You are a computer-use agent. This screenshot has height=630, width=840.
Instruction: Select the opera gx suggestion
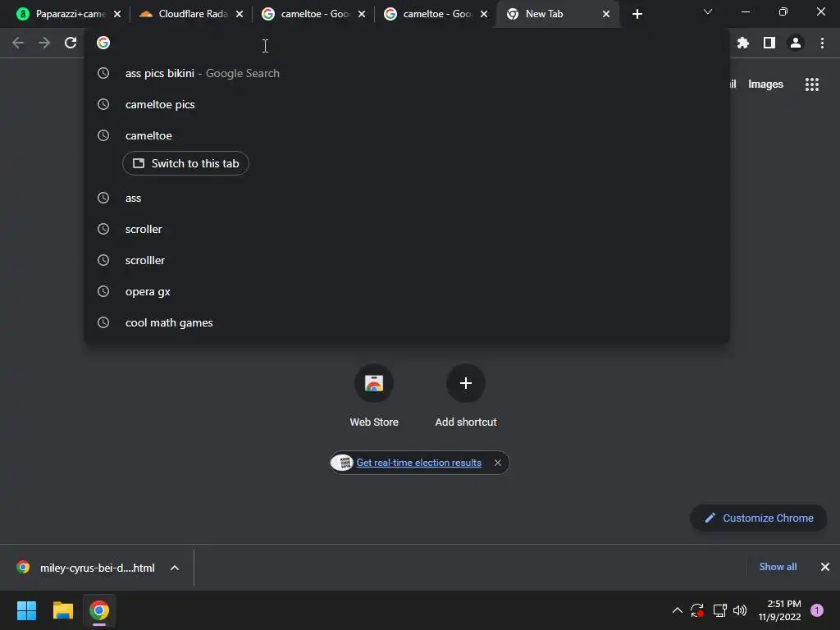(407, 291)
